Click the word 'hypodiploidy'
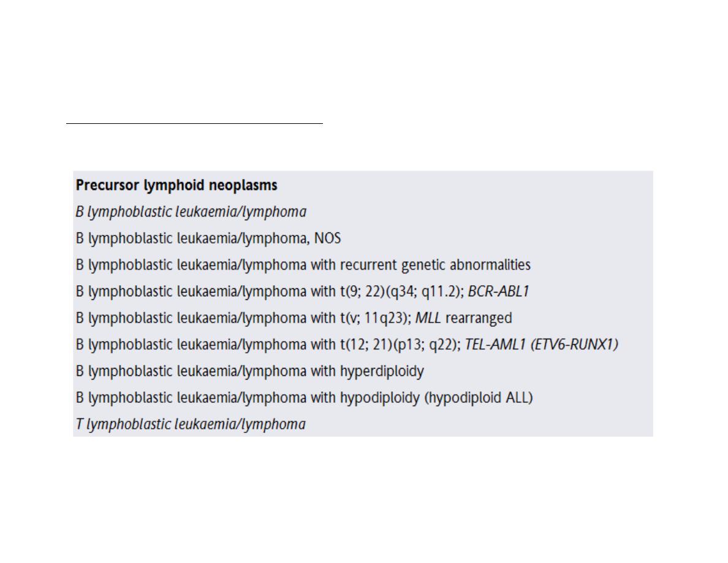Viewport: 728px width, 563px height. (379, 398)
